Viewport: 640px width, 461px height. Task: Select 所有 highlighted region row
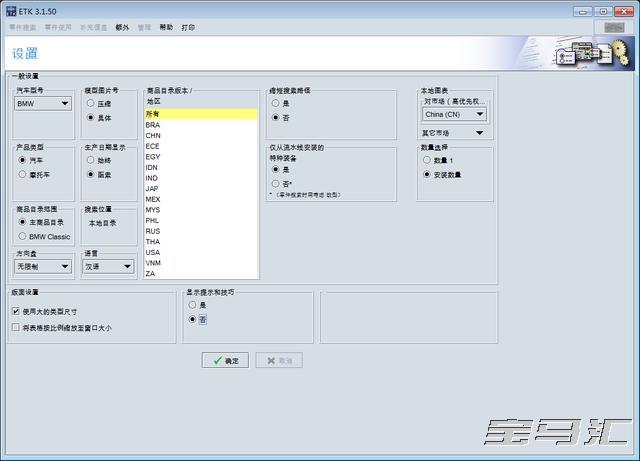point(201,114)
